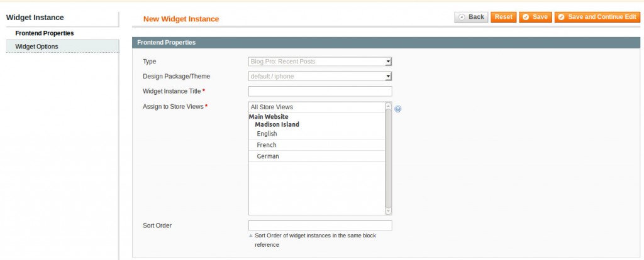Expand the Design Package/Theme dropdown
Image resolution: width=644 pixels, height=260 pixels.
tap(320, 77)
